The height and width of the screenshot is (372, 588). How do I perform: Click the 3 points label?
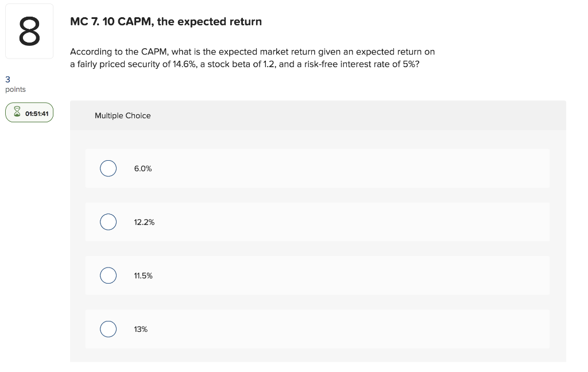coord(7,79)
